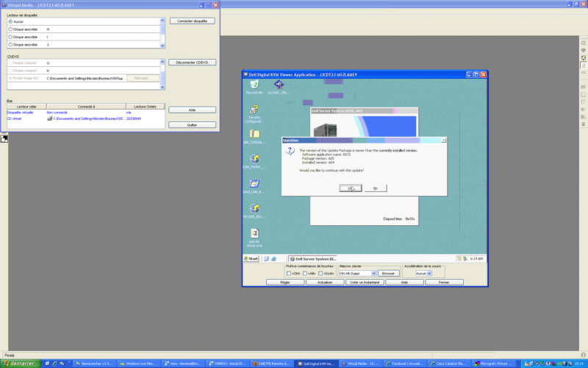Switch to Micrografx Picture taskbar item
Image resolution: width=588 pixels, height=368 pixels.
point(492,364)
